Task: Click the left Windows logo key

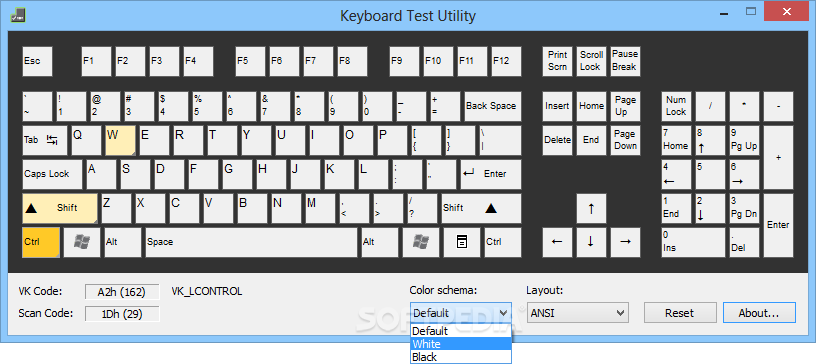Action: tap(82, 242)
